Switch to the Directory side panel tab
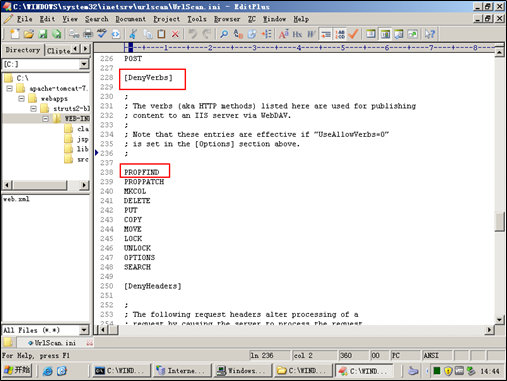Screen dimensions: 507x381 (23, 50)
